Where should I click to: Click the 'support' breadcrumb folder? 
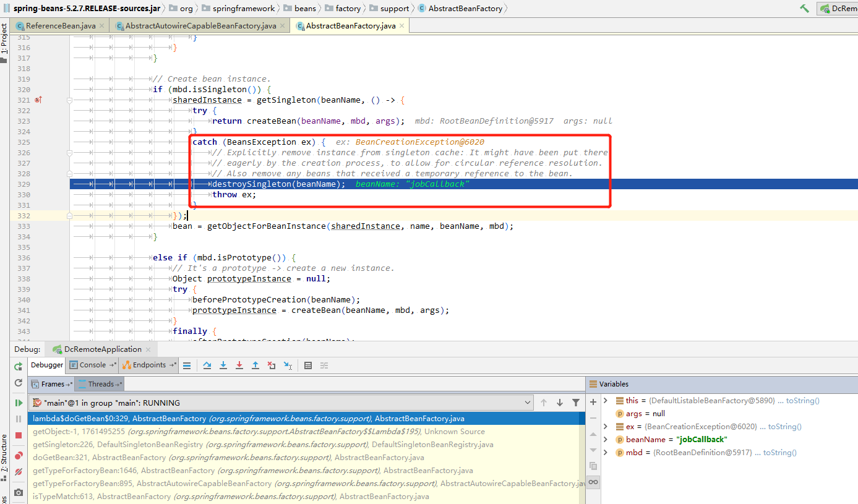tap(389, 9)
